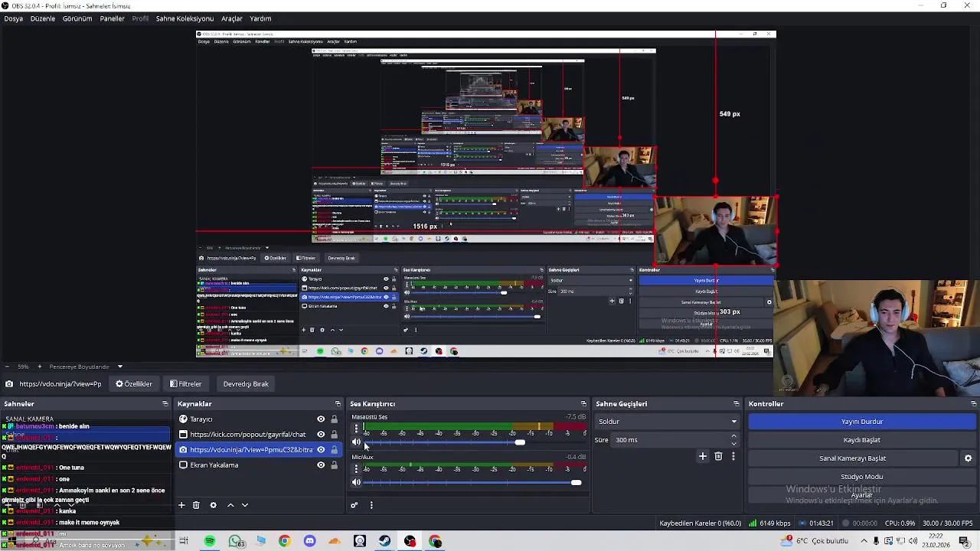Open source properties gear in the Kaynaklar toolbar
Screen dimensions: 980x551
[x=213, y=505]
